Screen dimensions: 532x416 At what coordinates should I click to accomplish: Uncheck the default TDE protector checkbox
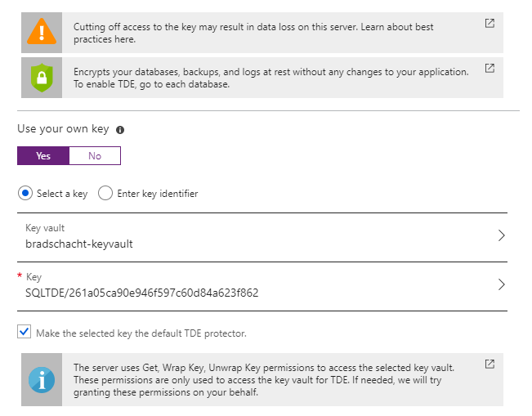click(x=25, y=333)
